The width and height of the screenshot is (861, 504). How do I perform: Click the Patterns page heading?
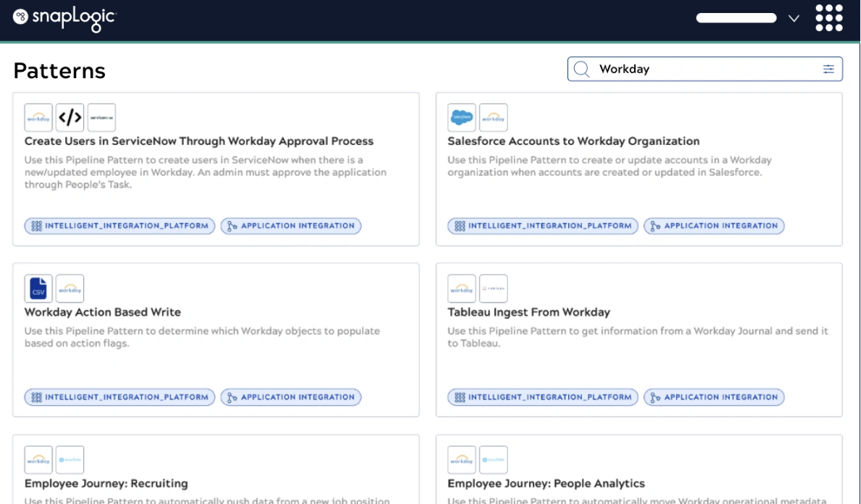pos(59,71)
